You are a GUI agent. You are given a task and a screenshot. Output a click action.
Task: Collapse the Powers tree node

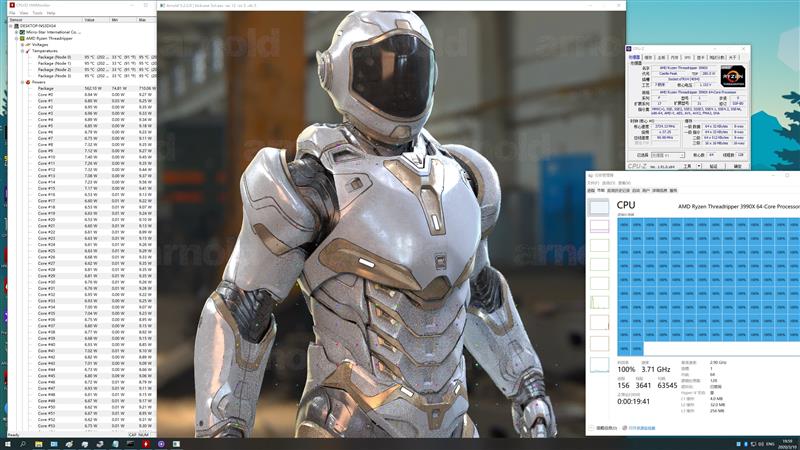pos(21,81)
